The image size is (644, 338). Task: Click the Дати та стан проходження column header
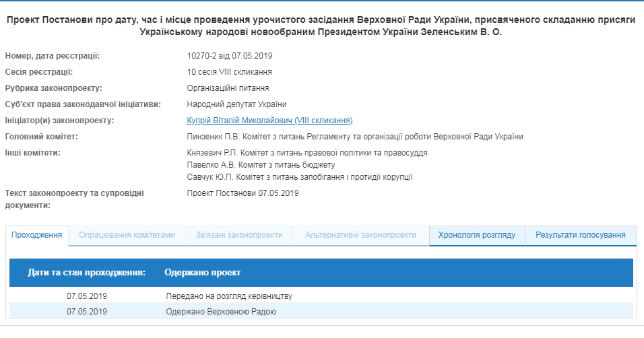tap(87, 273)
